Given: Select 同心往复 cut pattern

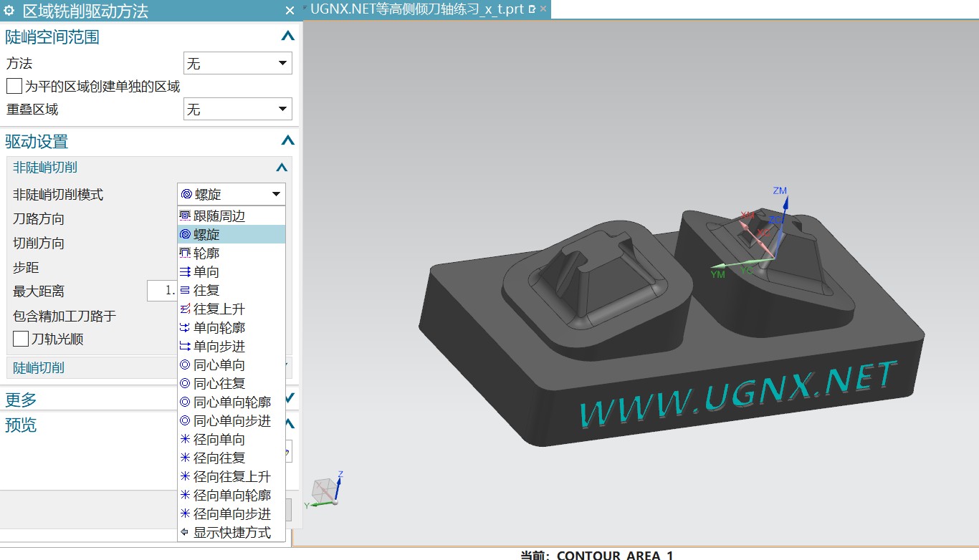Looking at the screenshot, I should pyautogui.click(x=231, y=383).
